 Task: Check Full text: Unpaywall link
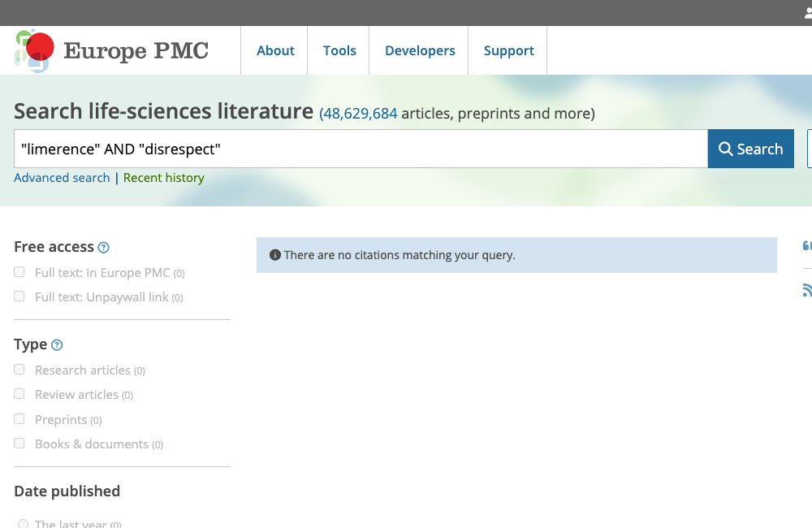[19, 296]
